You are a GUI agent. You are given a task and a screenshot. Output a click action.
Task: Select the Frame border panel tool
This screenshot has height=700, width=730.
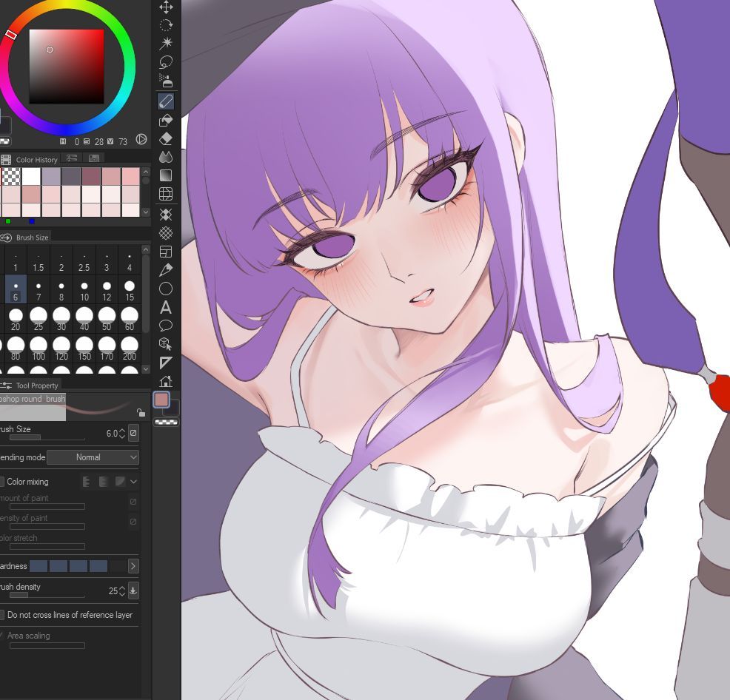tap(166, 252)
